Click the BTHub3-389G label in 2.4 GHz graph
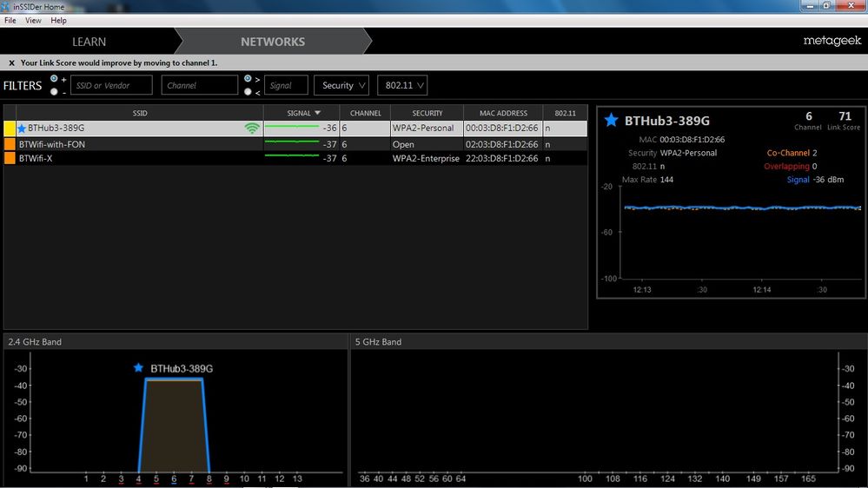The image size is (868, 488). (x=182, y=368)
